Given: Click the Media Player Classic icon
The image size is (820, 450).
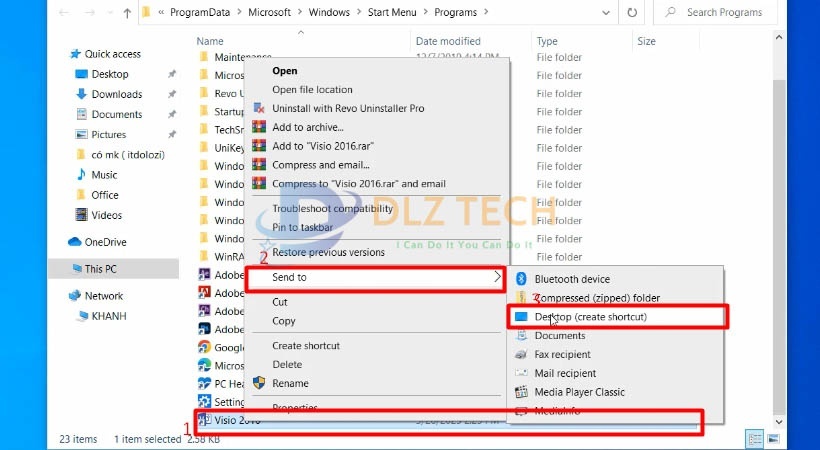Looking at the screenshot, I should (521, 392).
